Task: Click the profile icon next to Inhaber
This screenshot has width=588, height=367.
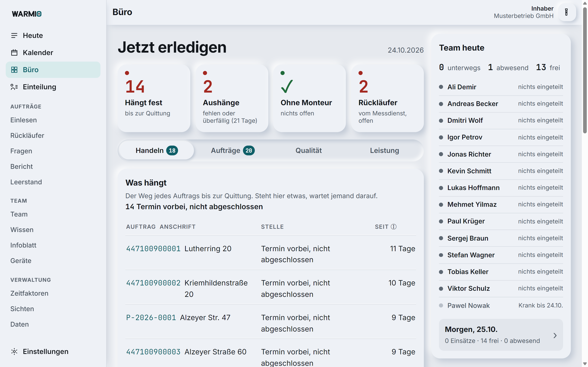Action: pos(566,12)
